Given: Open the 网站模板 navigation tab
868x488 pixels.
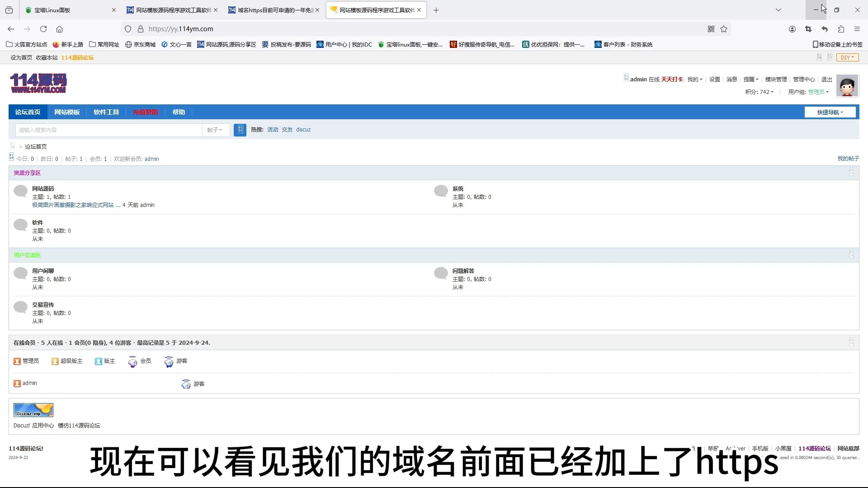Looking at the screenshot, I should tap(67, 112).
